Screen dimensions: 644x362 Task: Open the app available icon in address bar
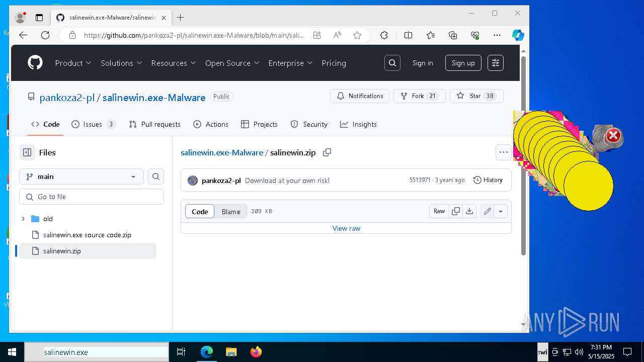pyautogui.click(x=317, y=35)
